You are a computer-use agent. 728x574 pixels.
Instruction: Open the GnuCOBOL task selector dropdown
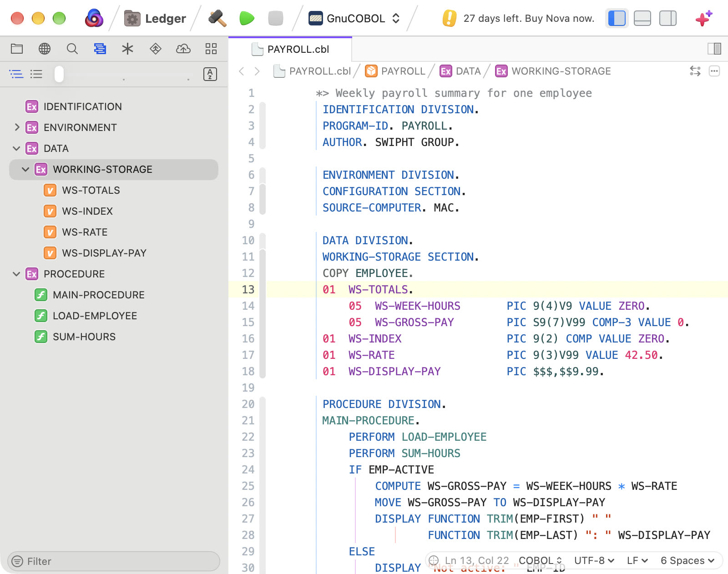354,19
